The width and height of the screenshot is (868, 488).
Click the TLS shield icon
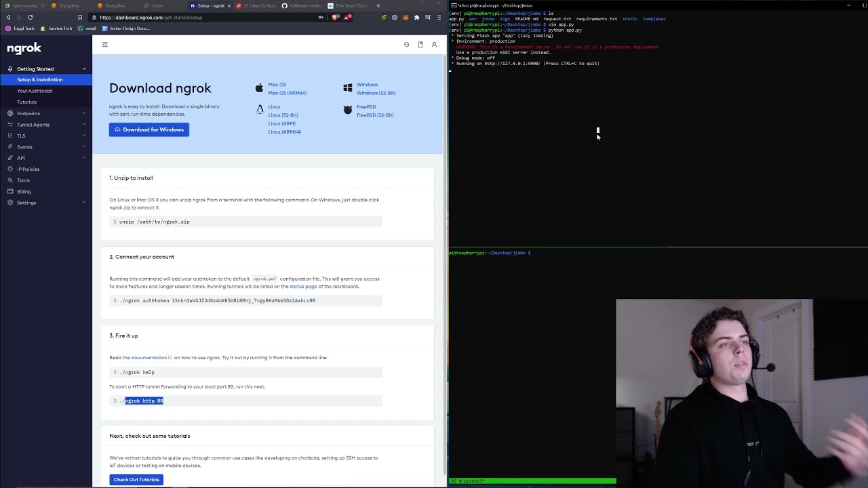(10, 136)
